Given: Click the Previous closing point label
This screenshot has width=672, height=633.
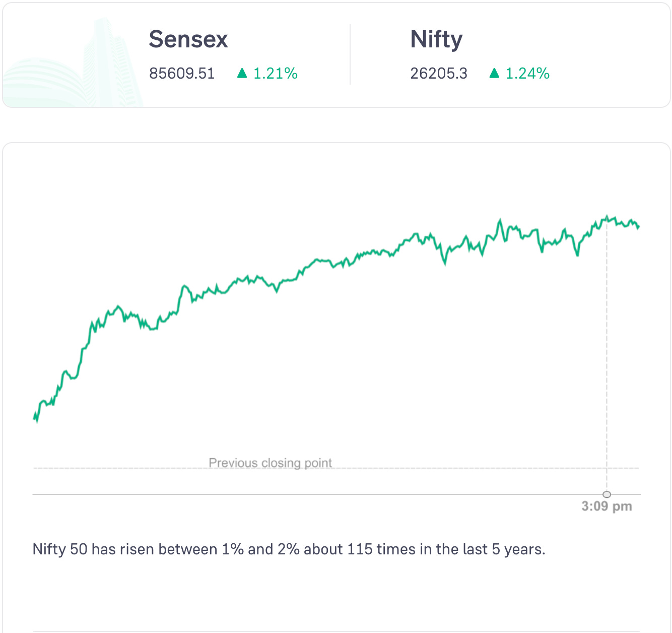Looking at the screenshot, I should pyautogui.click(x=271, y=463).
